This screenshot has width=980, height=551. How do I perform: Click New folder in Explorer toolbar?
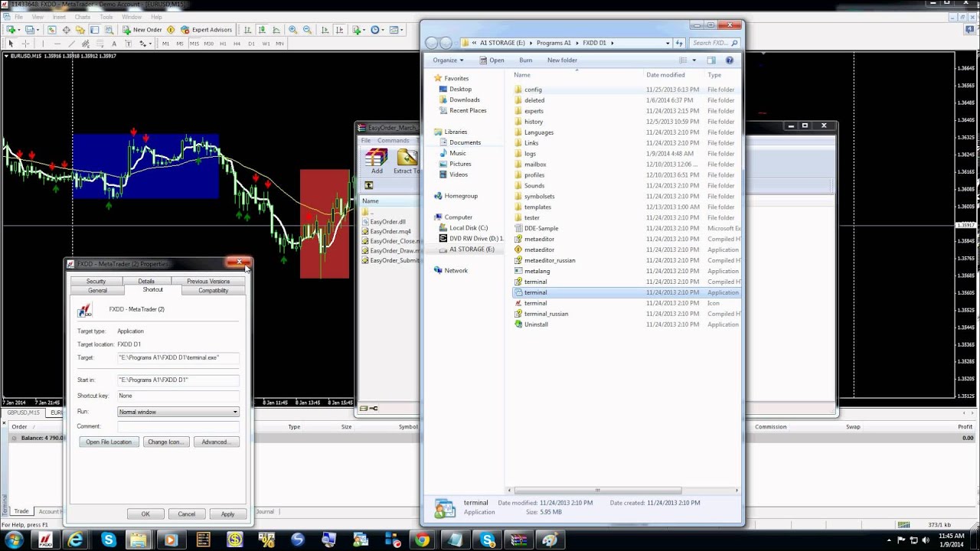point(562,60)
